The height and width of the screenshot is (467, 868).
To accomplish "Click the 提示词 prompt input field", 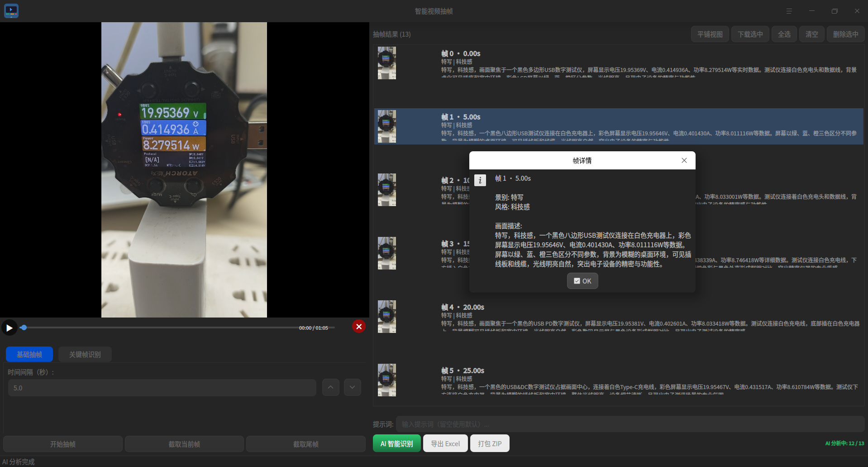I will (630, 424).
